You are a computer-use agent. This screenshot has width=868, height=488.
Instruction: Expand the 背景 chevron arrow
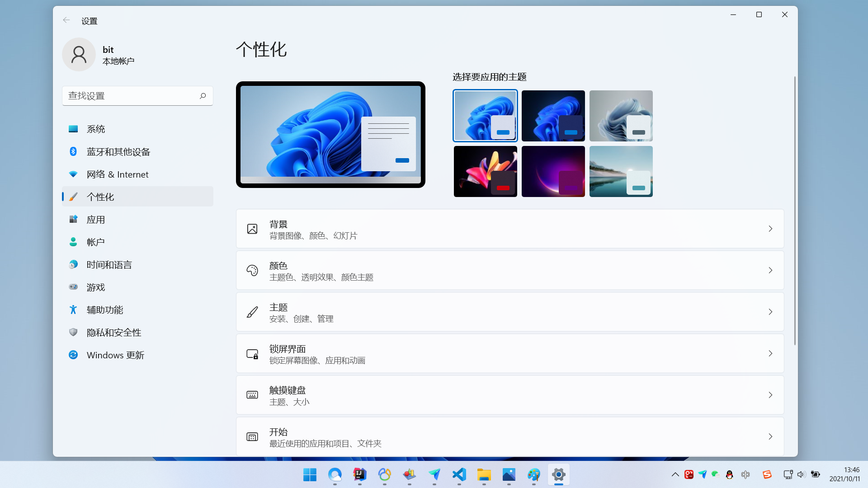770,229
